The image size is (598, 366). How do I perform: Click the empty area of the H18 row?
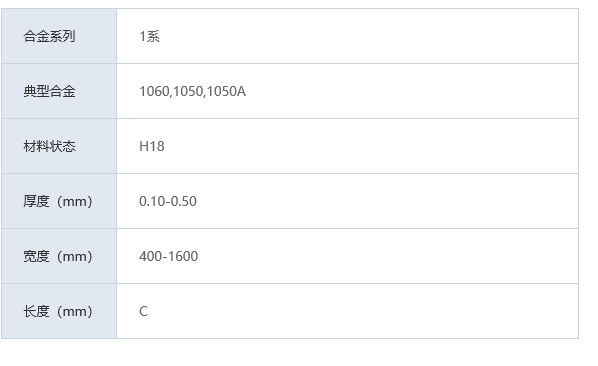[x=370, y=146]
